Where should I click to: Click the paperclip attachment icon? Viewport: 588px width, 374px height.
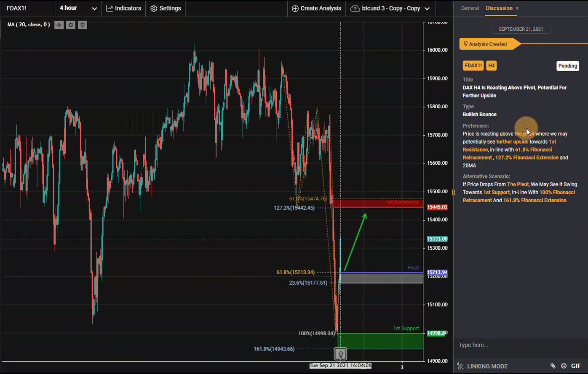pos(553,366)
